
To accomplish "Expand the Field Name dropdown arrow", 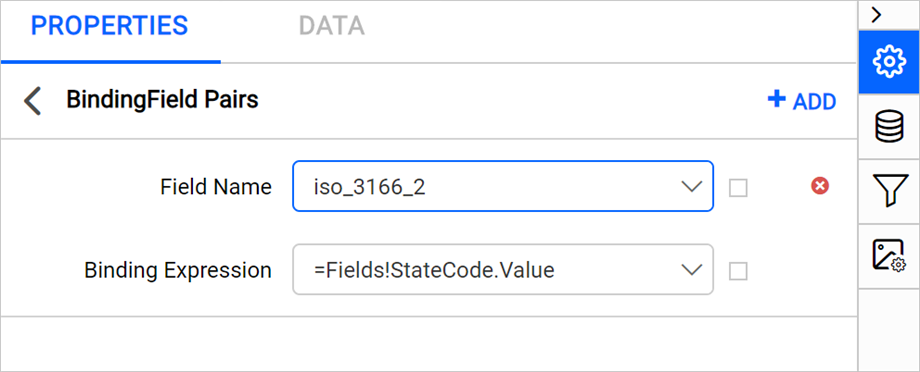I will 691,187.
